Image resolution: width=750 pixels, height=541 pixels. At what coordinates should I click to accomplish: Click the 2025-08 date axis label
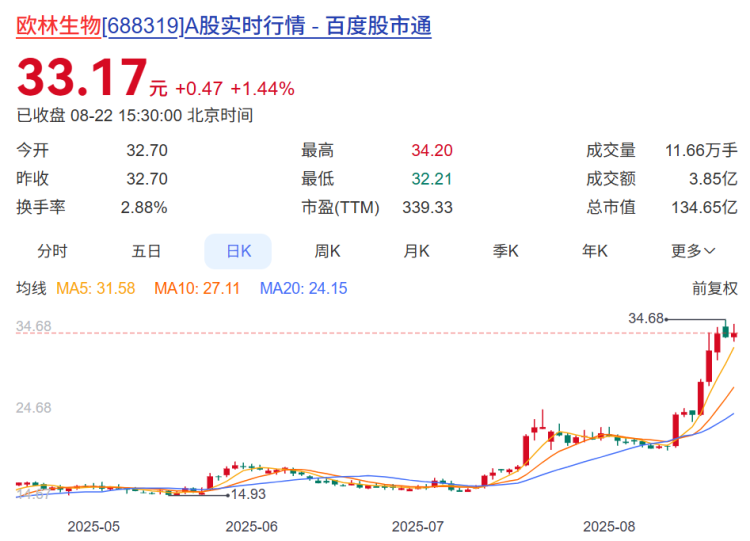pos(609,527)
